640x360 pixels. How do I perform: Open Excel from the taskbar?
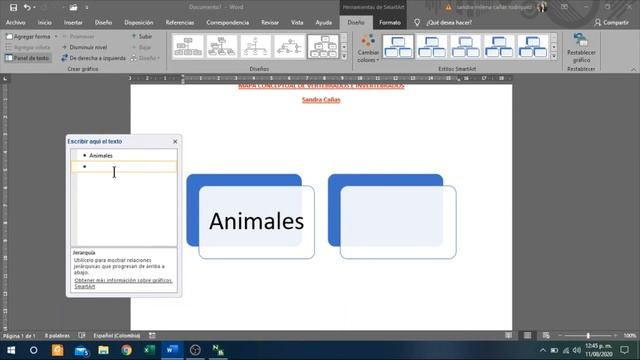[x=149, y=350]
